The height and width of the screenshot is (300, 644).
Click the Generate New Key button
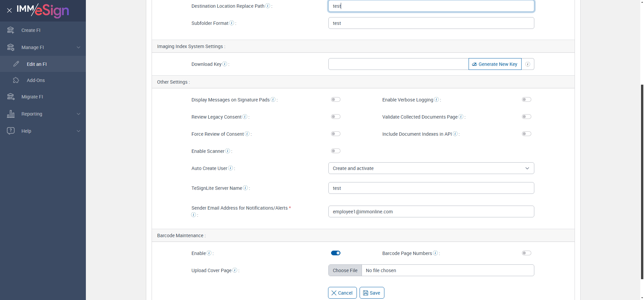(x=495, y=64)
